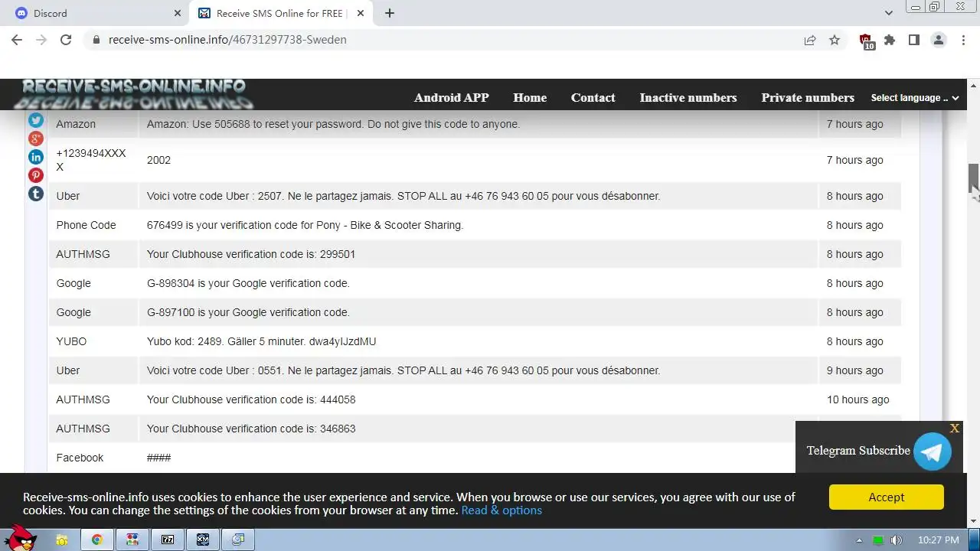Close the Receive SMS Online tab
The width and height of the screenshot is (980, 551).
coord(361,13)
